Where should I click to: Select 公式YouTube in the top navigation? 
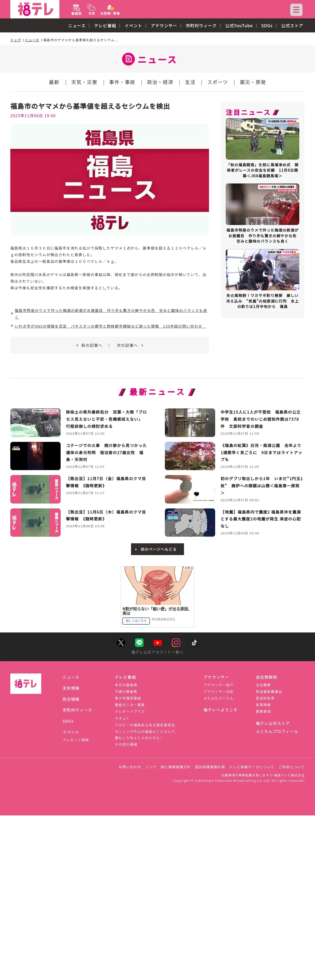coord(239,26)
